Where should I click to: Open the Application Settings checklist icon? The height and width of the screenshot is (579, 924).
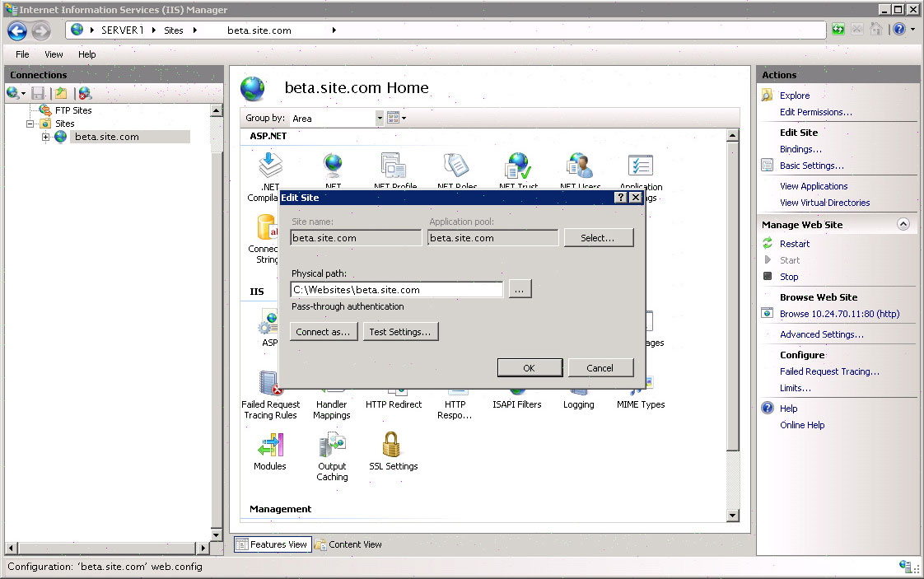641,165
